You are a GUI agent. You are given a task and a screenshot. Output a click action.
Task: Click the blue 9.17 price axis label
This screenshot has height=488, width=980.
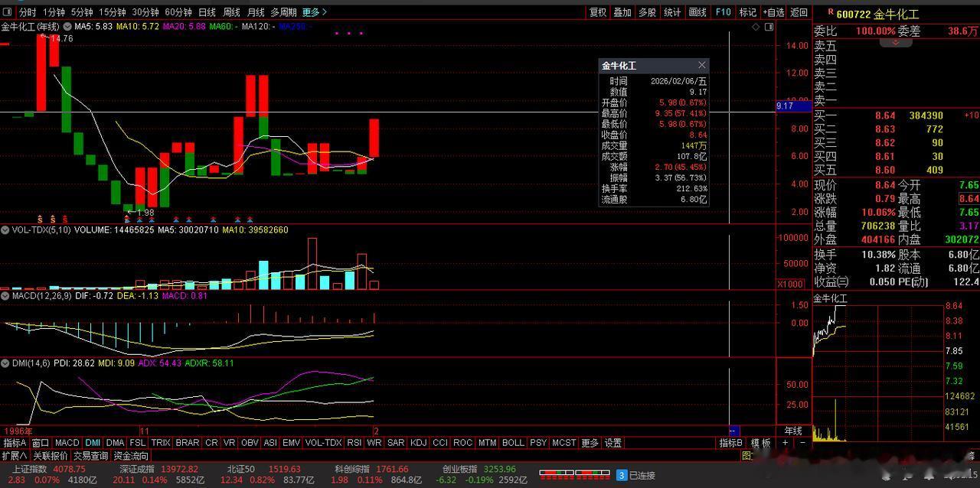(x=794, y=106)
